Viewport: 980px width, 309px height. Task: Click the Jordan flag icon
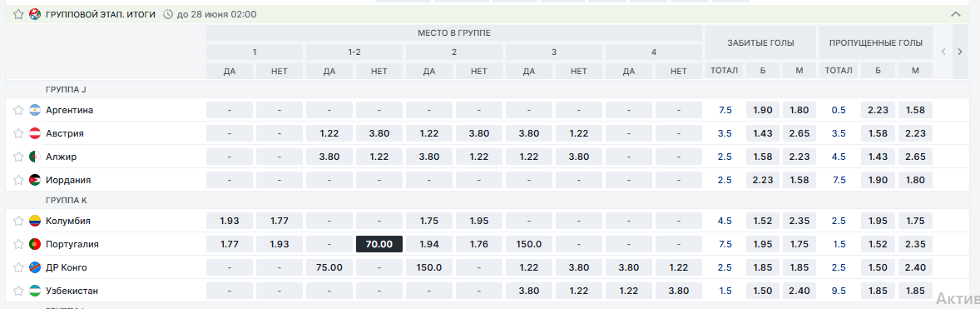click(x=35, y=180)
